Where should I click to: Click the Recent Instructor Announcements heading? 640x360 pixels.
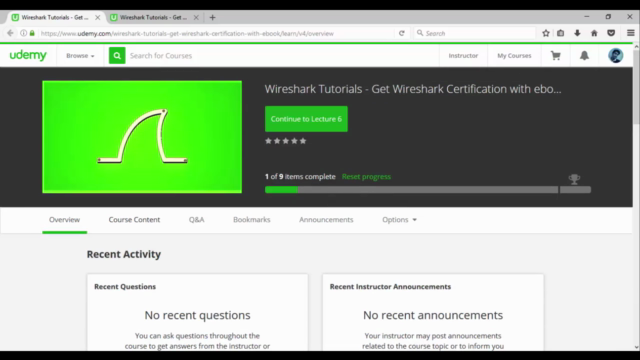(390, 287)
